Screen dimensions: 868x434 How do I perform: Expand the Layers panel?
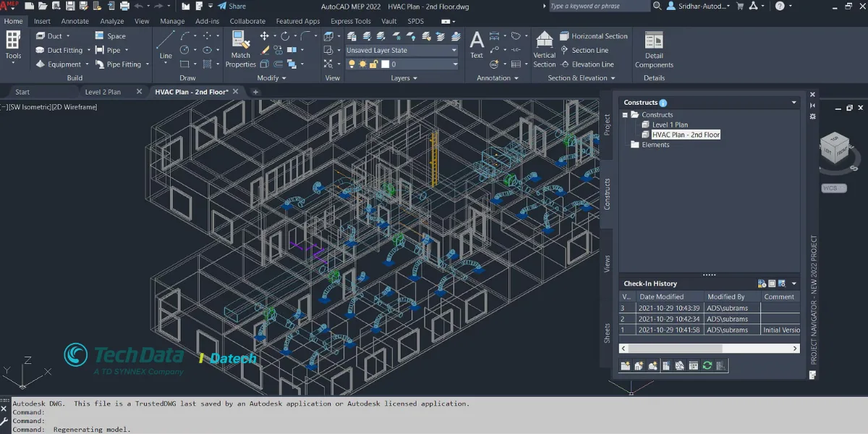[403, 78]
